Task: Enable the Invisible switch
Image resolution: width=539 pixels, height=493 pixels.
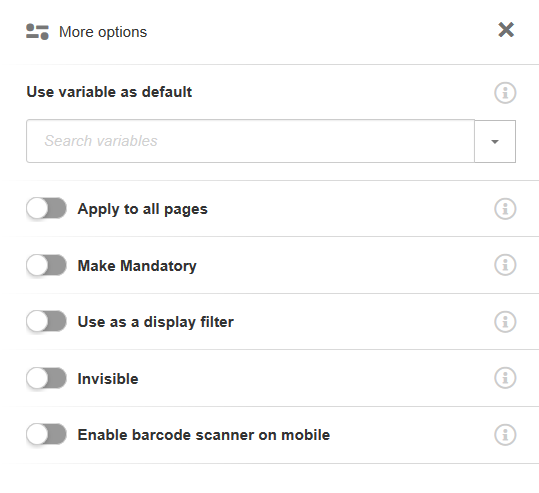Action: tap(46, 378)
